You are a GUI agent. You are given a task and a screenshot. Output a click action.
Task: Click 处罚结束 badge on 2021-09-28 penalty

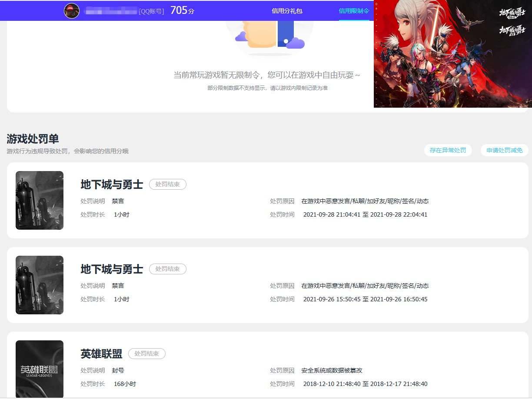point(168,184)
